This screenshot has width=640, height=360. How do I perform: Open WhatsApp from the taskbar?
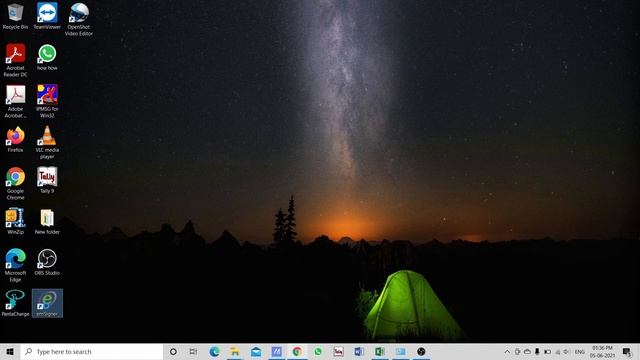(x=318, y=351)
